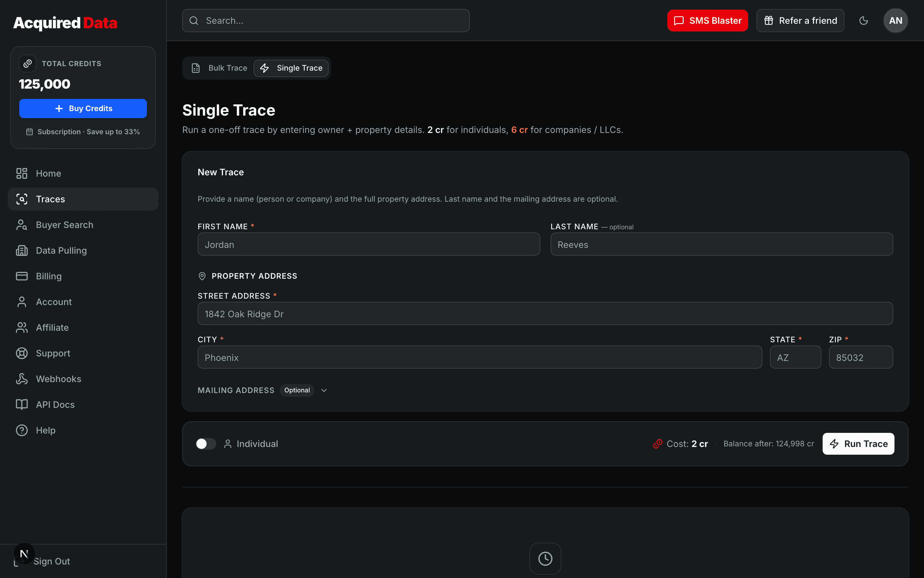Click the Data Pulling building icon
This screenshot has height=578, width=924.
[22, 250]
